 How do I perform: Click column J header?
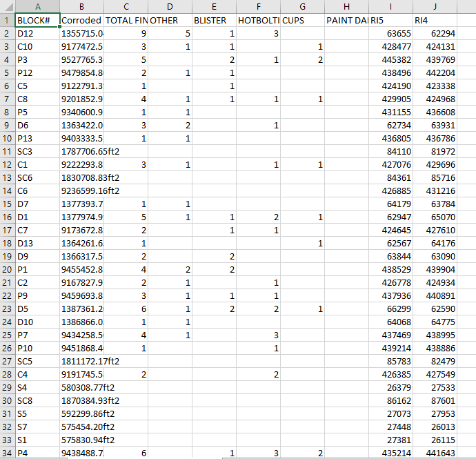click(435, 6)
